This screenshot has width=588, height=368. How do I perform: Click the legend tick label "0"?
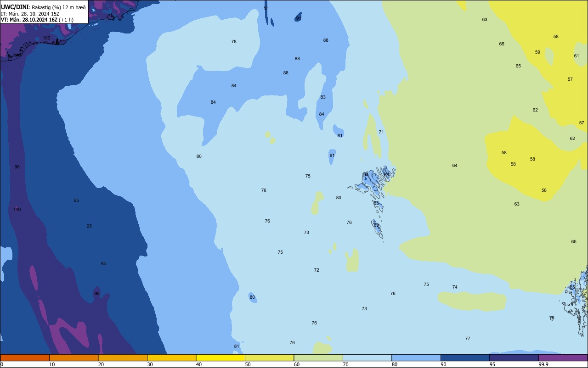[2, 364]
